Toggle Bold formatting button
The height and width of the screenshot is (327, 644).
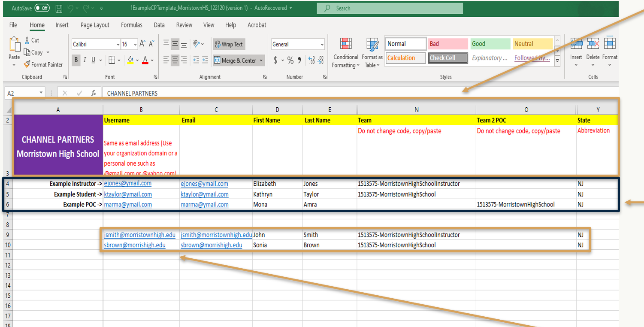(x=76, y=61)
